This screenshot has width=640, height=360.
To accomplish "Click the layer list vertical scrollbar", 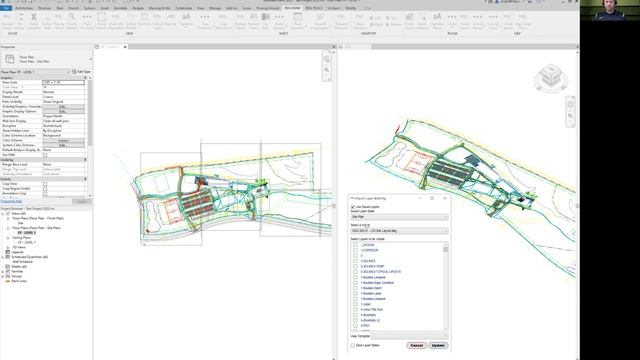I will click(445, 286).
